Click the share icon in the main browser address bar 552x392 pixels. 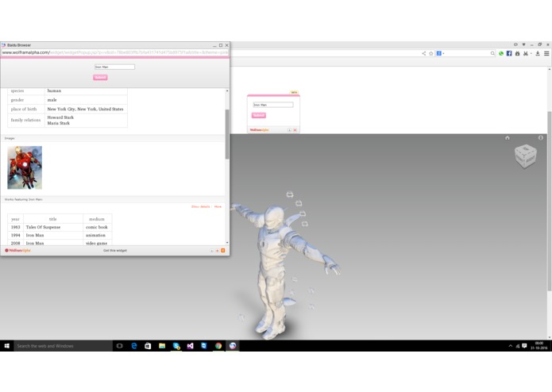pos(423,53)
